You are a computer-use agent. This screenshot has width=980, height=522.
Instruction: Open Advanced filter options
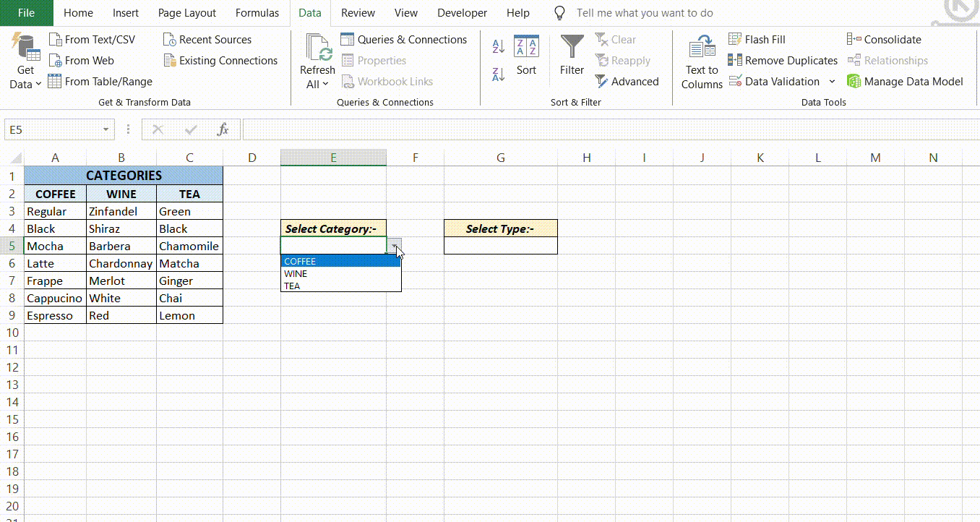click(x=627, y=82)
